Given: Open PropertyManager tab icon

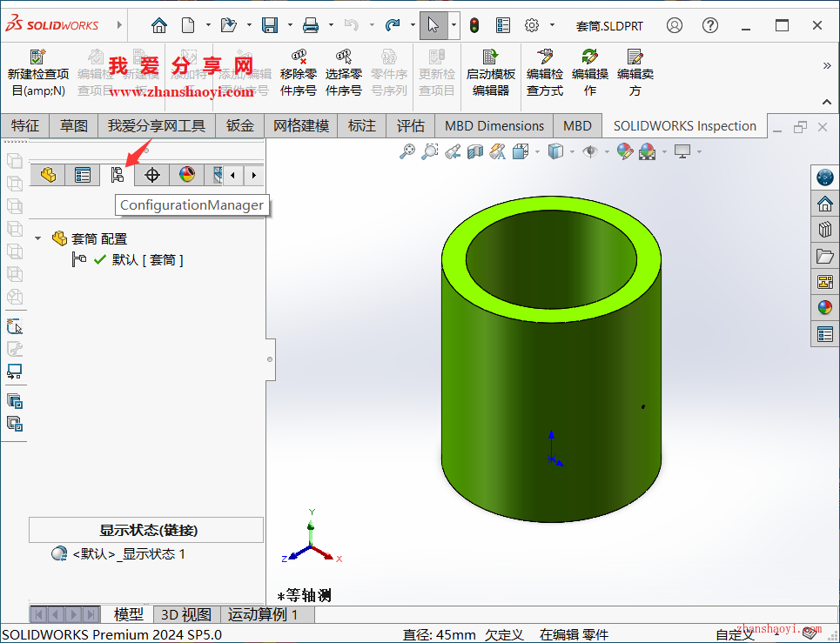Looking at the screenshot, I should click(83, 175).
